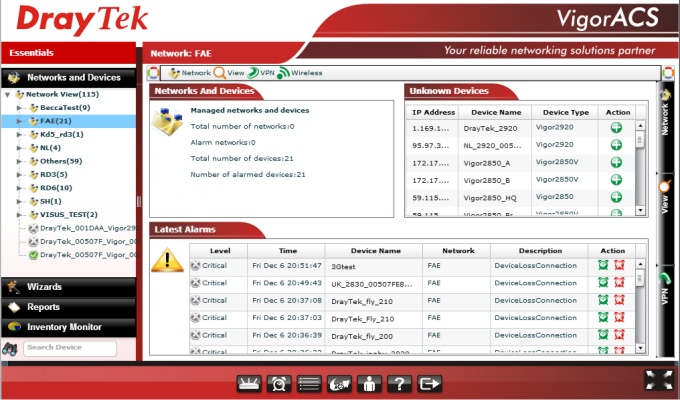Viewport: 680px width, 400px height.
Task: Click the router device icon in bottom toolbar
Action: coord(249,384)
